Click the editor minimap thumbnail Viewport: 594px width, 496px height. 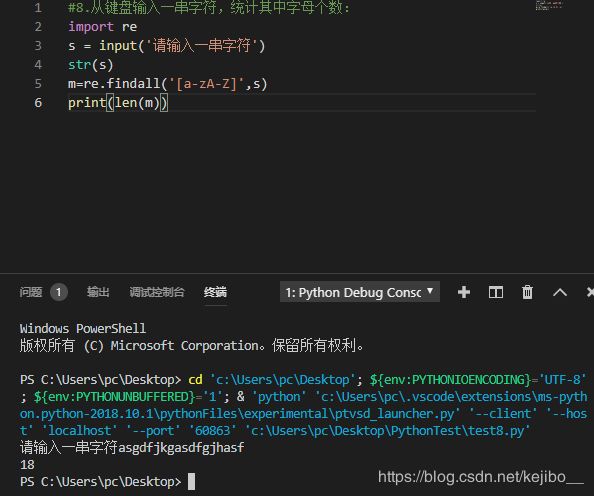point(549,6)
